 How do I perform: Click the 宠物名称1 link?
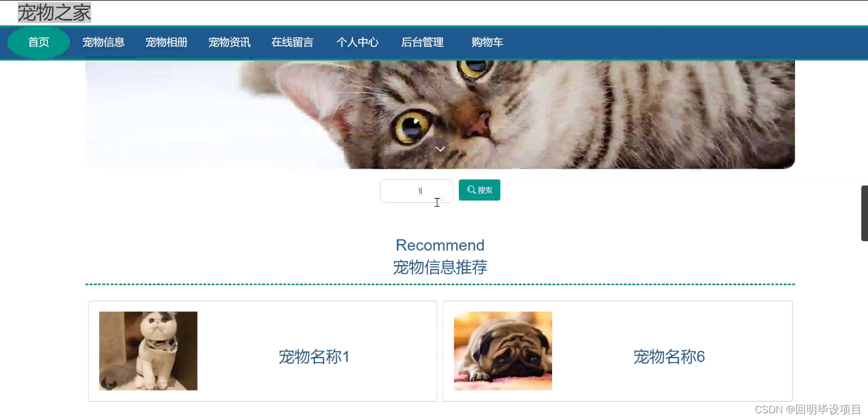[x=314, y=356]
